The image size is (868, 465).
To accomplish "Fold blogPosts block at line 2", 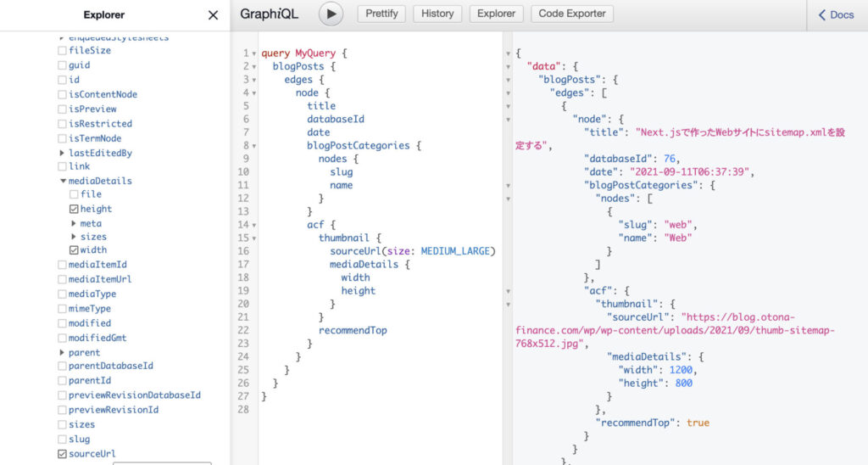I will 254,67.
